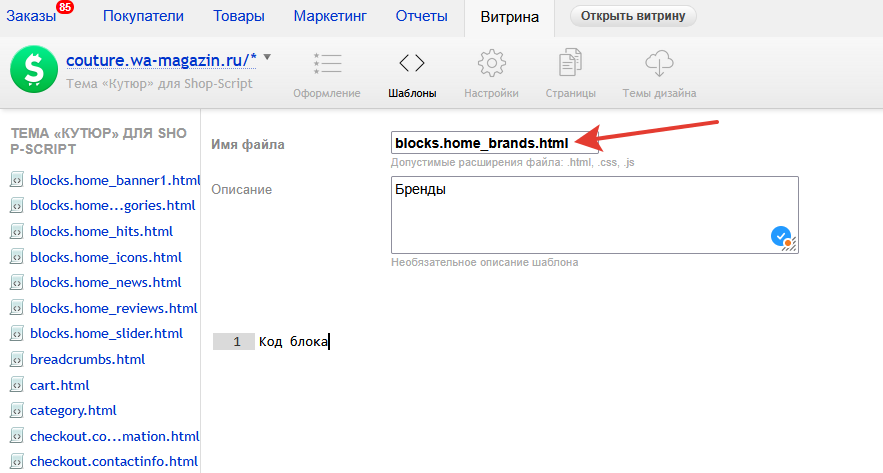Open the Оформление design section icon
883x473 pixels.
pos(326,63)
